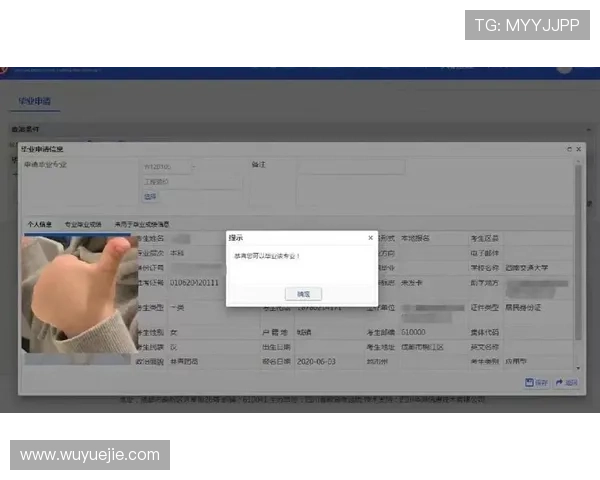
Task: Switch to the 专业毕业成绩 tab
Action: coord(84,225)
